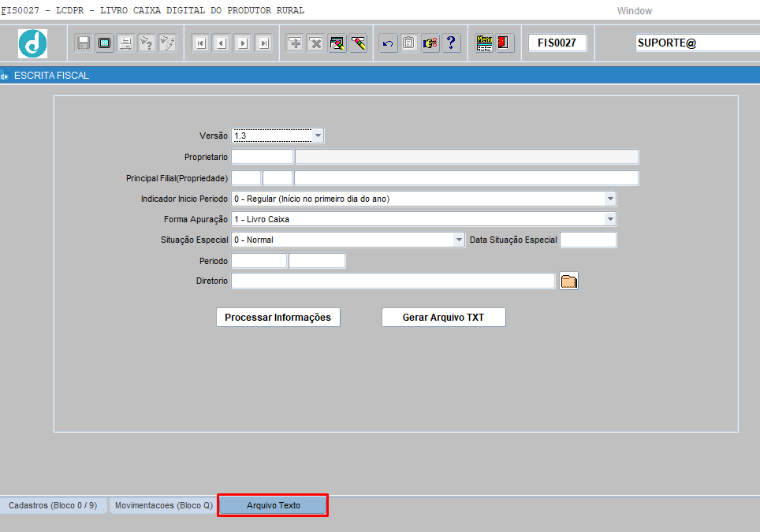Click the Proprietario name description field
The height and width of the screenshot is (532, 760).
coord(467,157)
